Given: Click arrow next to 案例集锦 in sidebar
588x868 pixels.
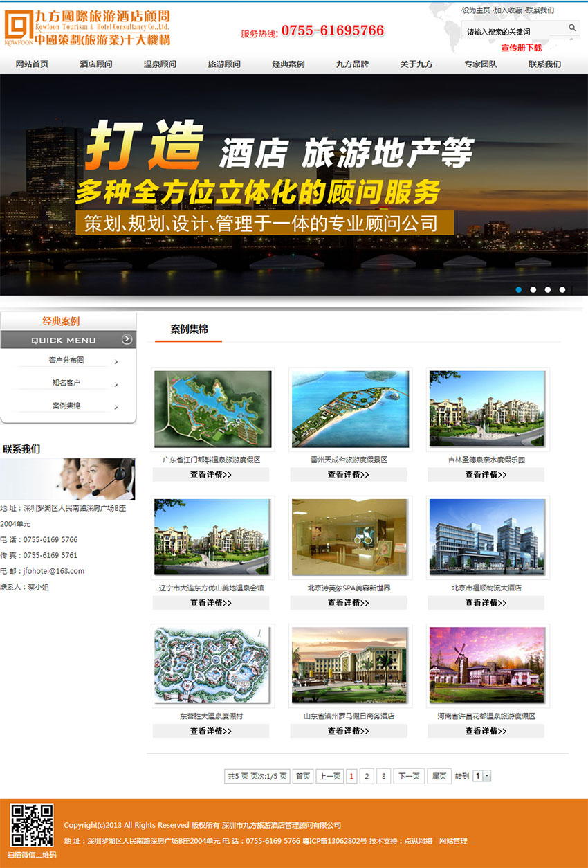Looking at the screenshot, I should pos(116,407).
